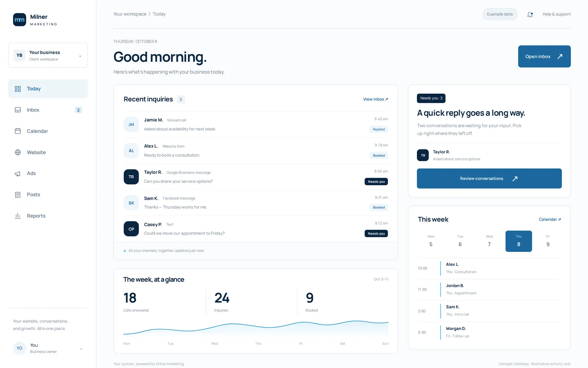Click the TR avatar in Recent inquiries
Screen dimensions: 588x368
click(x=131, y=177)
